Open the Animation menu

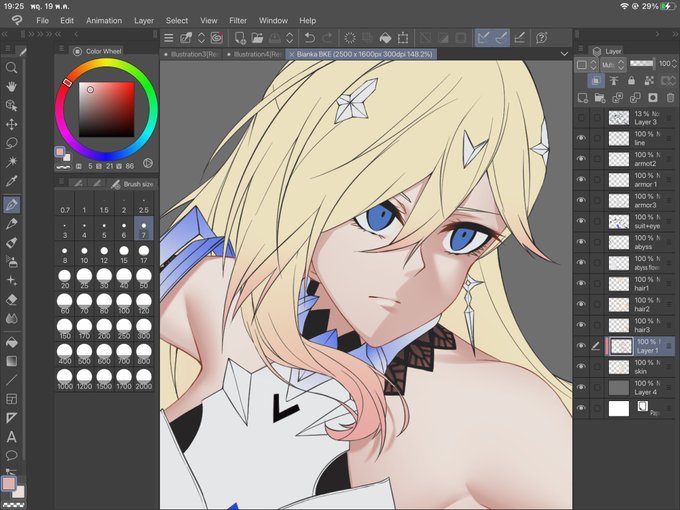coord(104,20)
